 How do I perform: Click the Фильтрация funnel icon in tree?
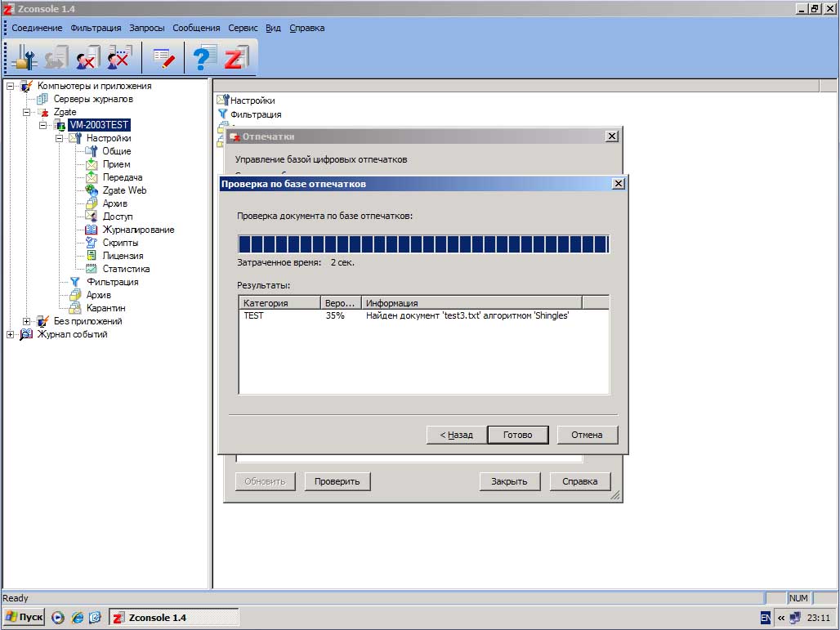click(x=76, y=282)
